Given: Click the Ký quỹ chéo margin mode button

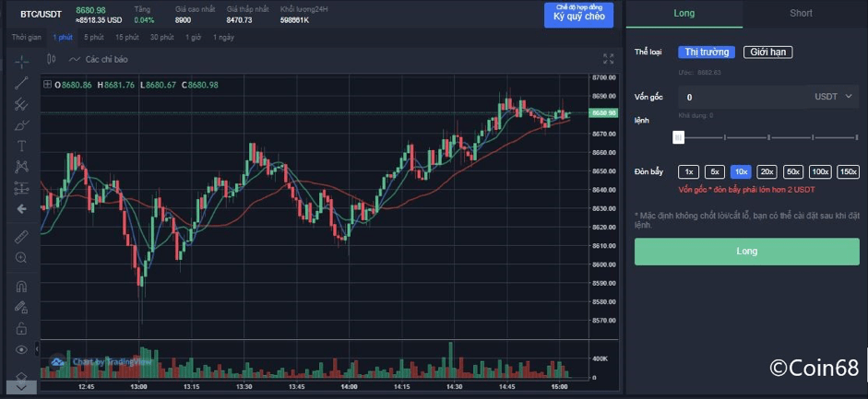Looking at the screenshot, I should pos(578,15).
